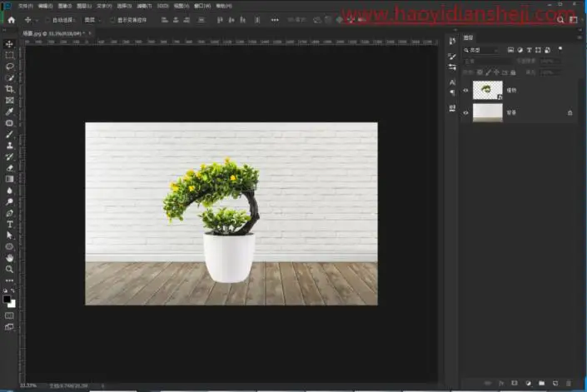This screenshot has width=587, height=392.
Task: Swap foreground and background colors
Action: [x=13, y=290]
